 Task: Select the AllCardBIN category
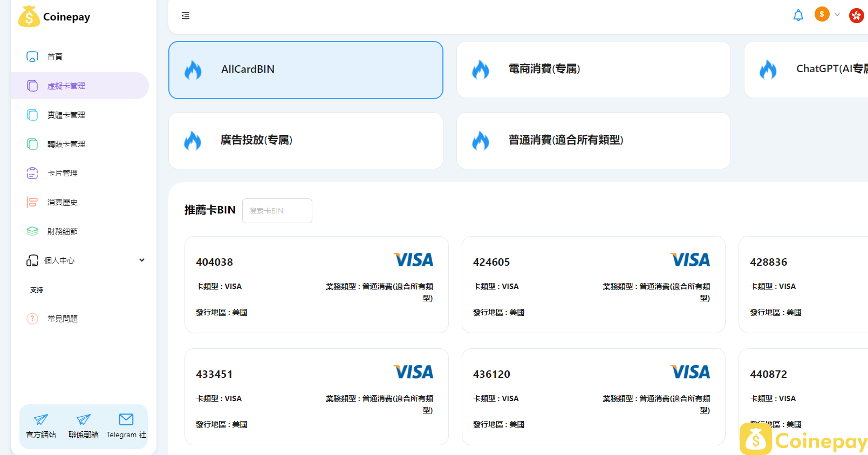pyautogui.click(x=306, y=70)
